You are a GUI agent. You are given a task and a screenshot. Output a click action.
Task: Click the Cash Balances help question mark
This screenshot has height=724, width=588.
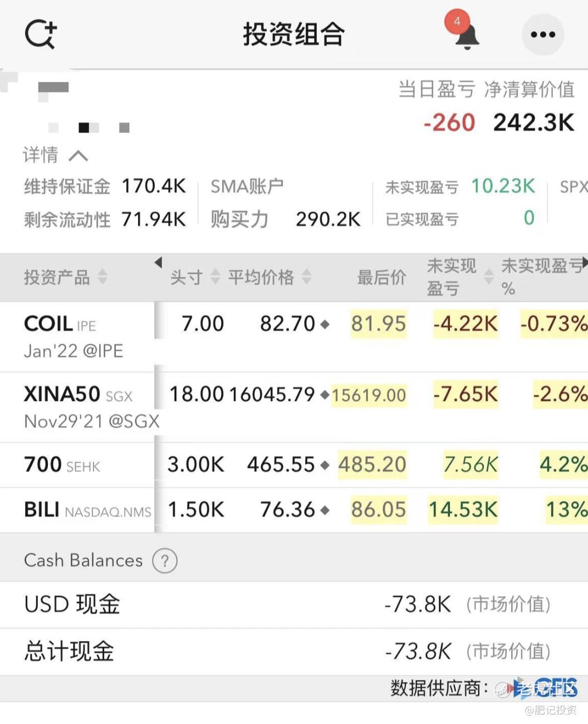(165, 561)
